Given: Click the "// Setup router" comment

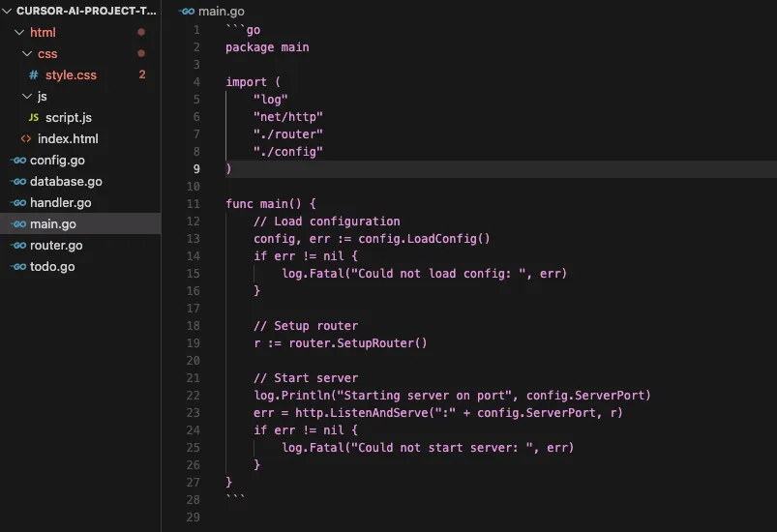Looking at the screenshot, I should coord(306,326).
